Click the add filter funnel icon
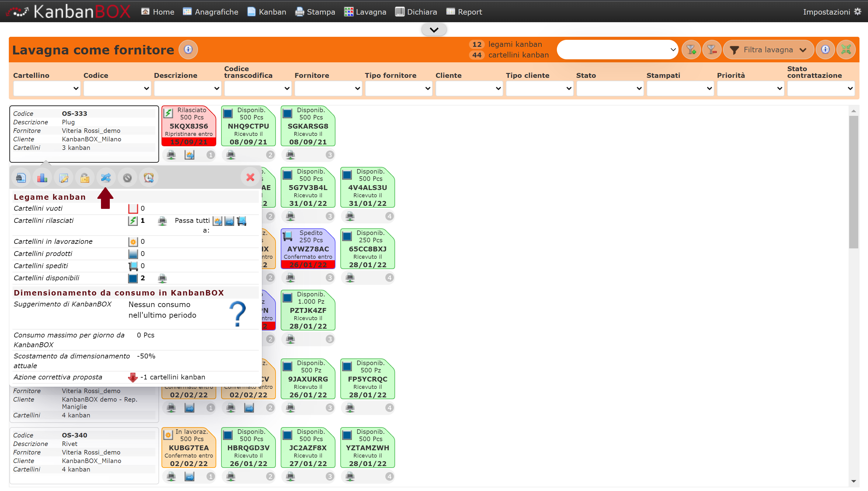Viewport: 868px width, 491px height. point(691,50)
